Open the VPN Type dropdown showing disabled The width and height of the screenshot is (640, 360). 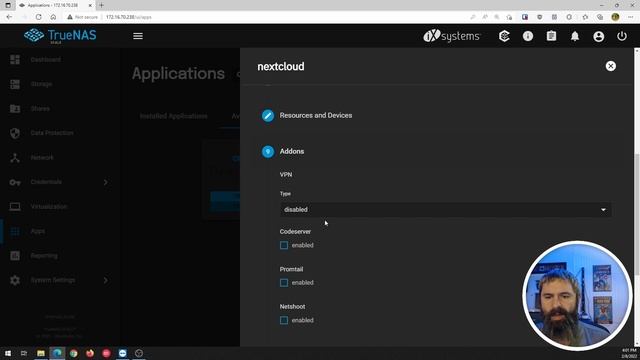pyautogui.click(x=445, y=209)
